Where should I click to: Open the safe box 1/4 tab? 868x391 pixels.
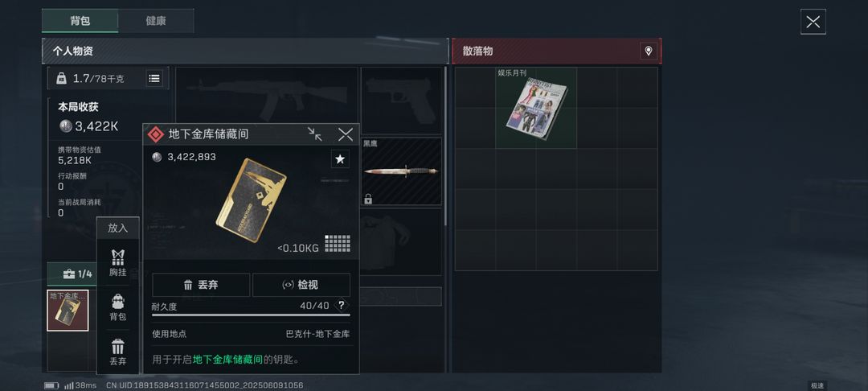click(x=77, y=274)
